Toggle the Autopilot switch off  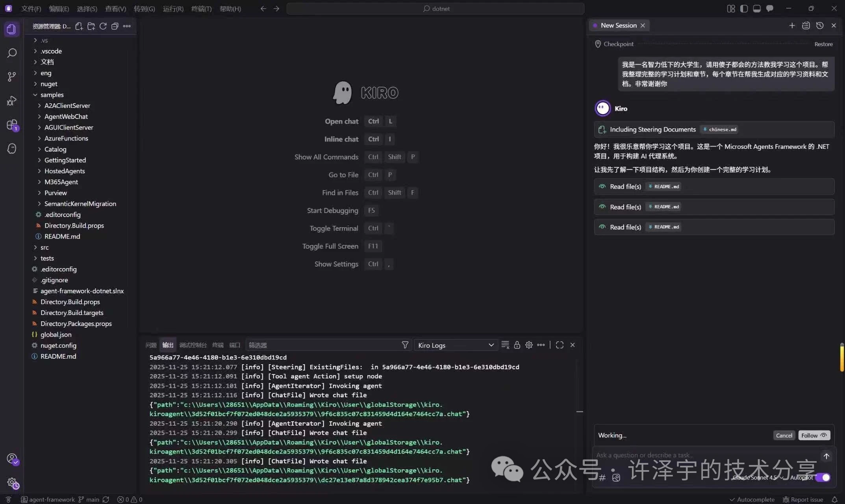point(823,477)
